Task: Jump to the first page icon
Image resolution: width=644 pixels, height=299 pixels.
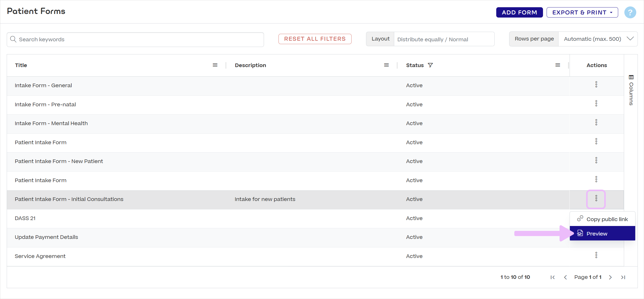Action: [x=553, y=277]
